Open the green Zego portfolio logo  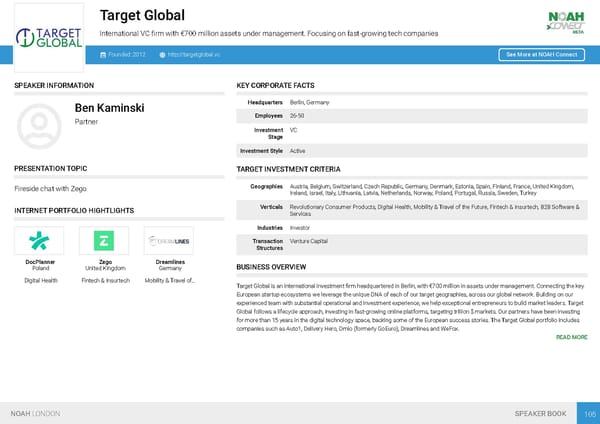pos(105,240)
